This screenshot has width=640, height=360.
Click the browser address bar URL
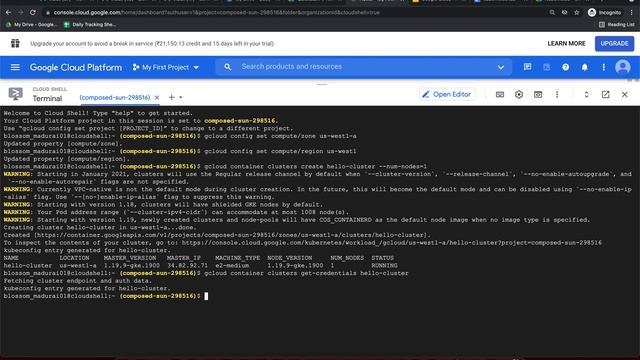tap(216, 13)
